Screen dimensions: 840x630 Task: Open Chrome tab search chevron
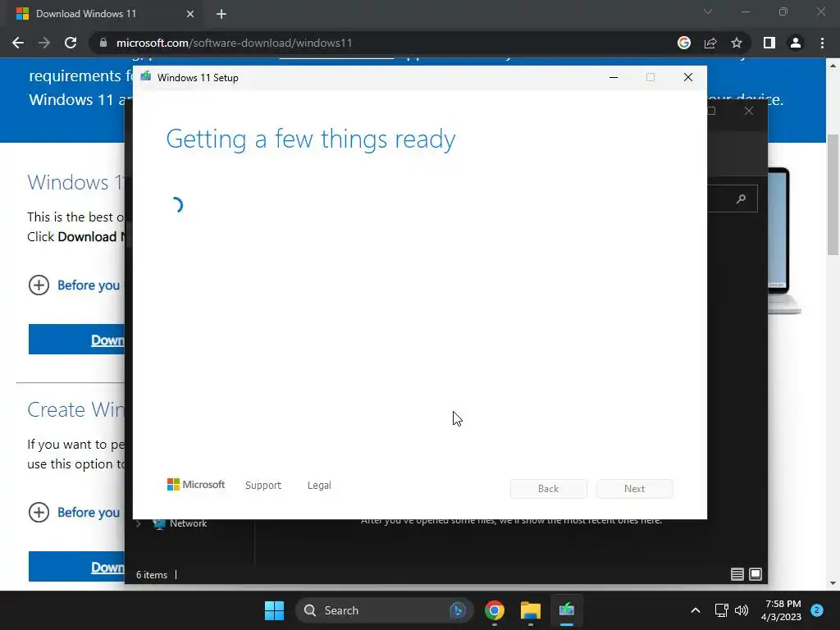pos(708,11)
